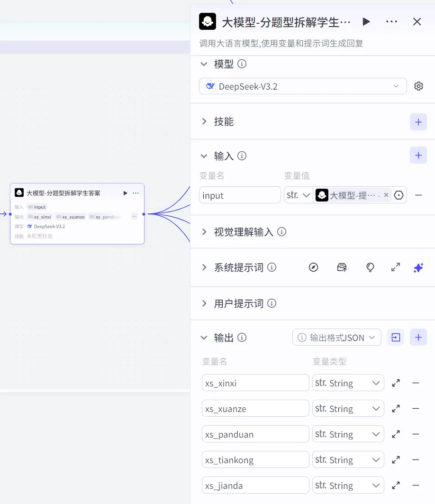Expand system prompt editor to fullscreen

tap(396, 267)
